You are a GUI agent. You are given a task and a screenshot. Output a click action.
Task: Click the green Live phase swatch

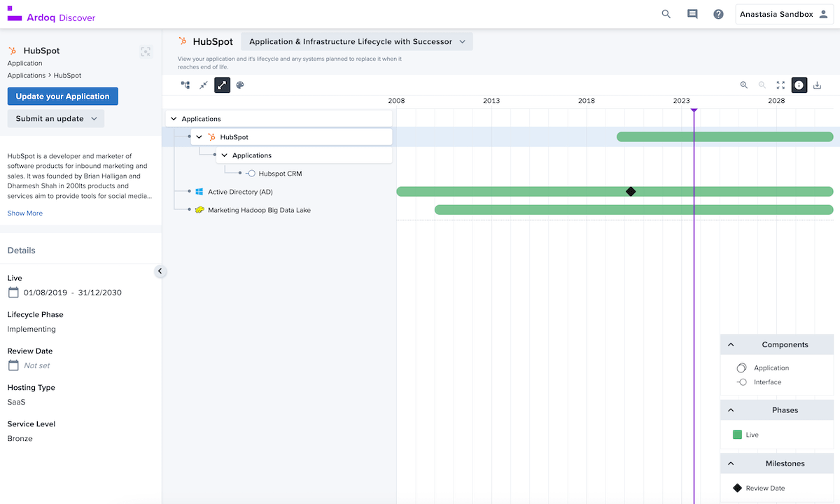click(737, 435)
